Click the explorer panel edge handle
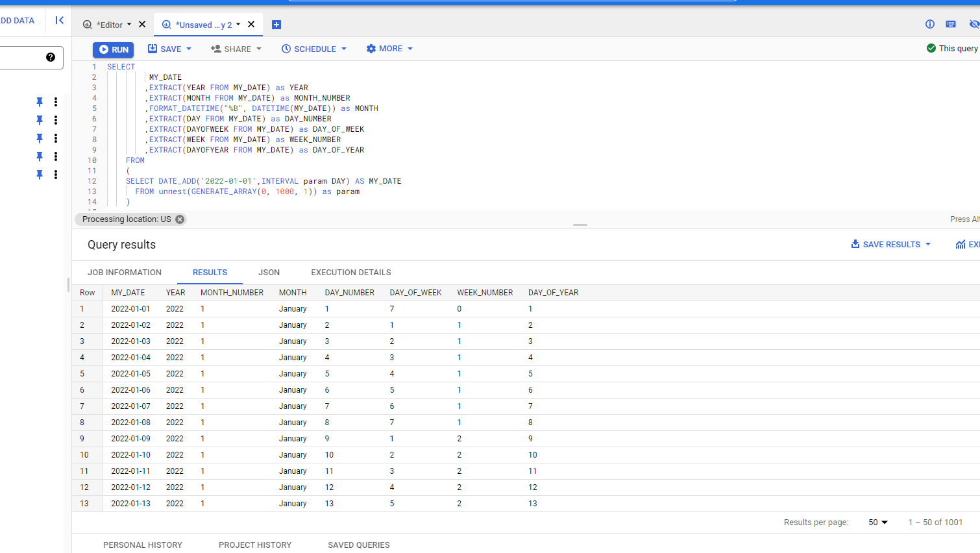Image resolution: width=980 pixels, height=553 pixels. click(68, 285)
